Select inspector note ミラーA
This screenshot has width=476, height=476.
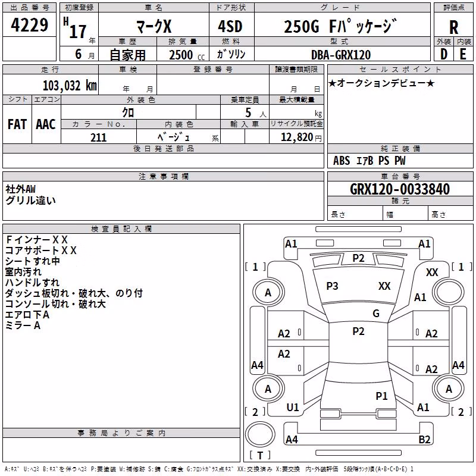point(23,325)
